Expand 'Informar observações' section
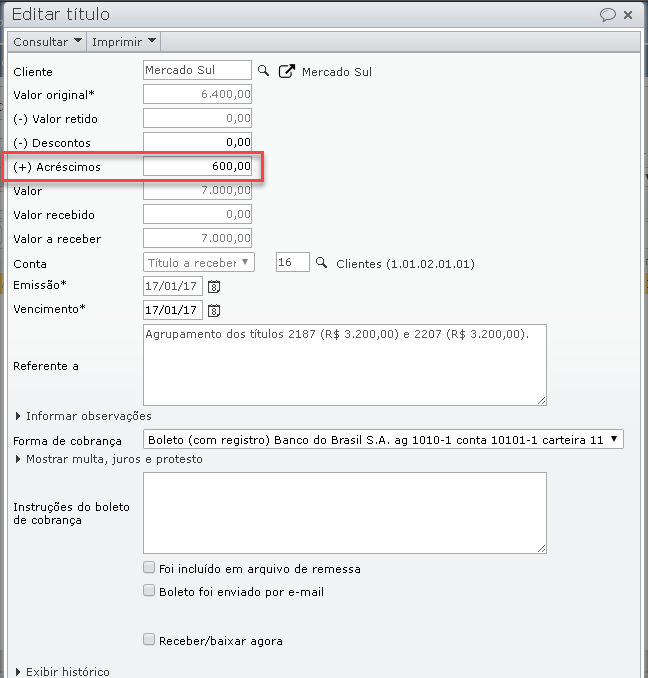Screen dimensions: 648x678 point(84,416)
